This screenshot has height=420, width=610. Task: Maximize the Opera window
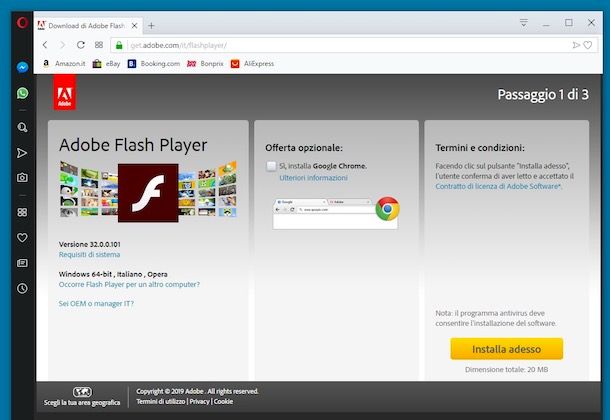(569, 23)
